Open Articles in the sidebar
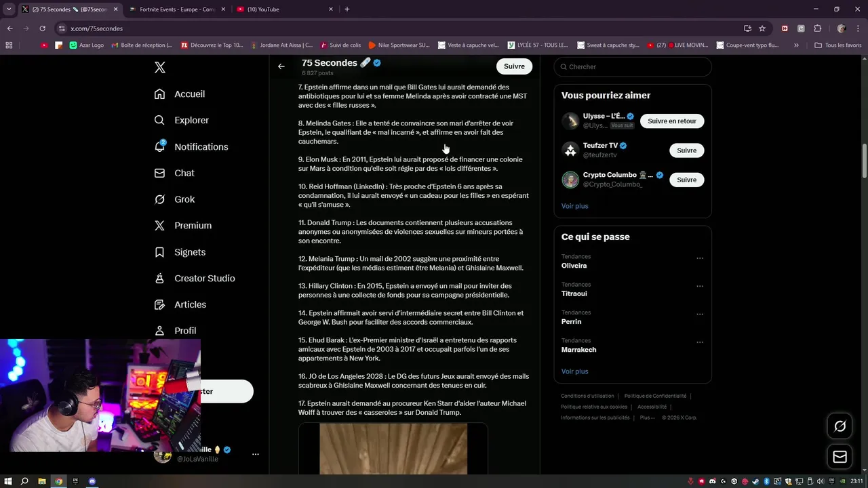 (x=180, y=305)
